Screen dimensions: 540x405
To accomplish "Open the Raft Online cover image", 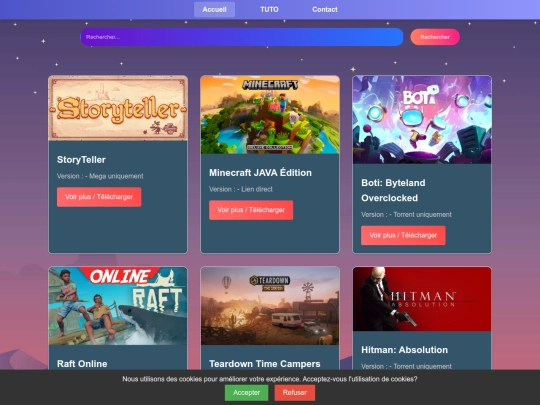I will pyautogui.click(x=118, y=306).
